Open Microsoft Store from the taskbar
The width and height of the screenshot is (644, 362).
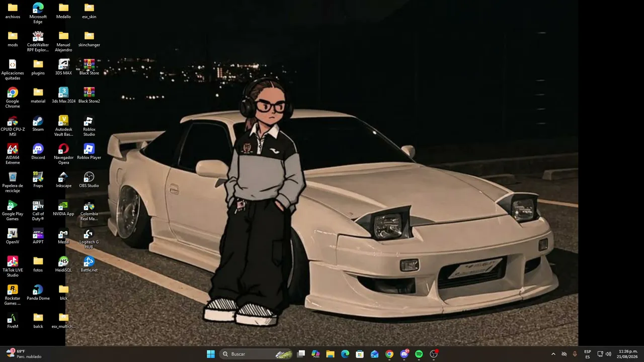[x=360, y=354]
